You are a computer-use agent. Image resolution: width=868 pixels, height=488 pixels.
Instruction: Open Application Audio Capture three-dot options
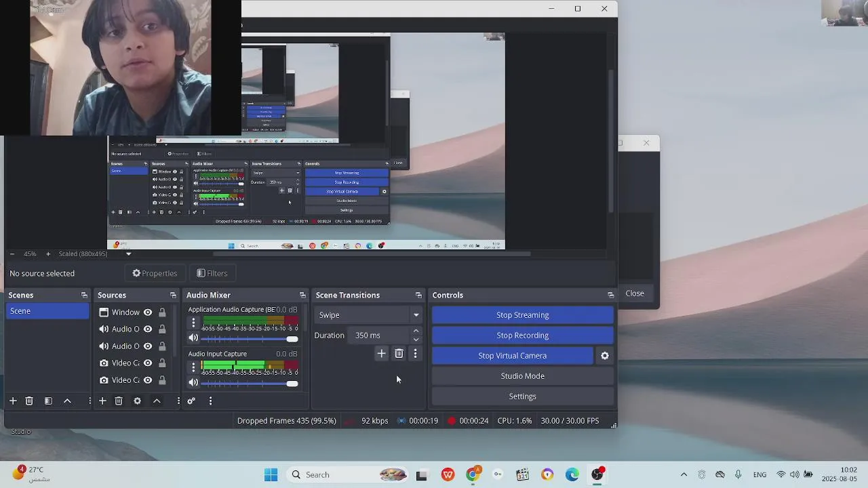click(x=193, y=323)
